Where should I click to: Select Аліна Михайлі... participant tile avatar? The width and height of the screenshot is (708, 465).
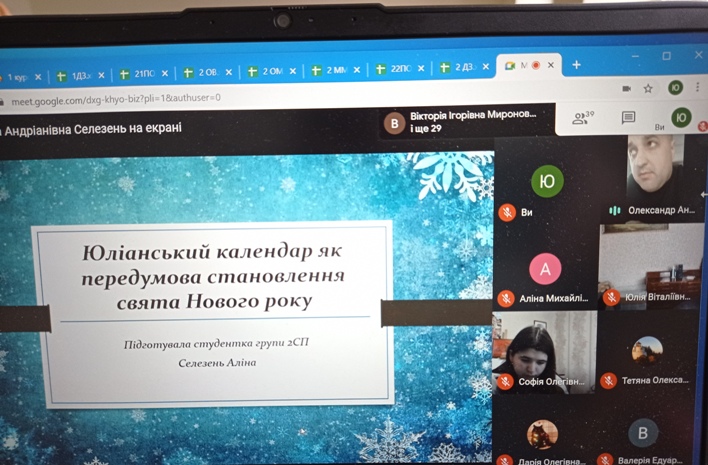[x=545, y=269]
